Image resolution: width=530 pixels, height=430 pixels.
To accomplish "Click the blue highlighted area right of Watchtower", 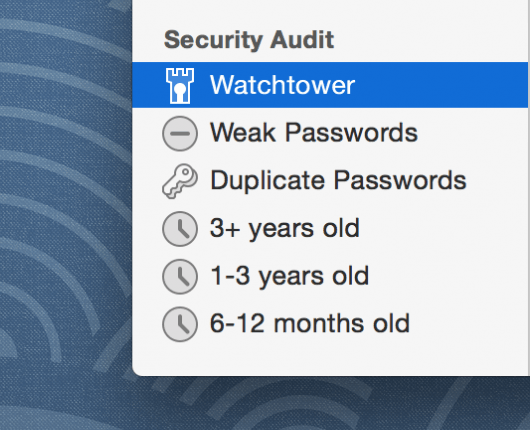I will click(x=439, y=85).
